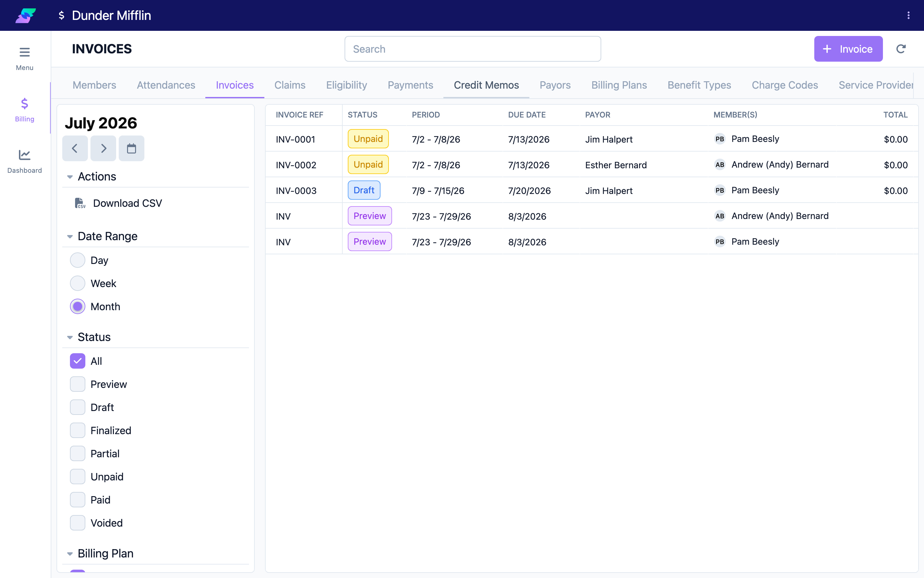
Task: Open the calendar date picker icon
Action: (131, 148)
